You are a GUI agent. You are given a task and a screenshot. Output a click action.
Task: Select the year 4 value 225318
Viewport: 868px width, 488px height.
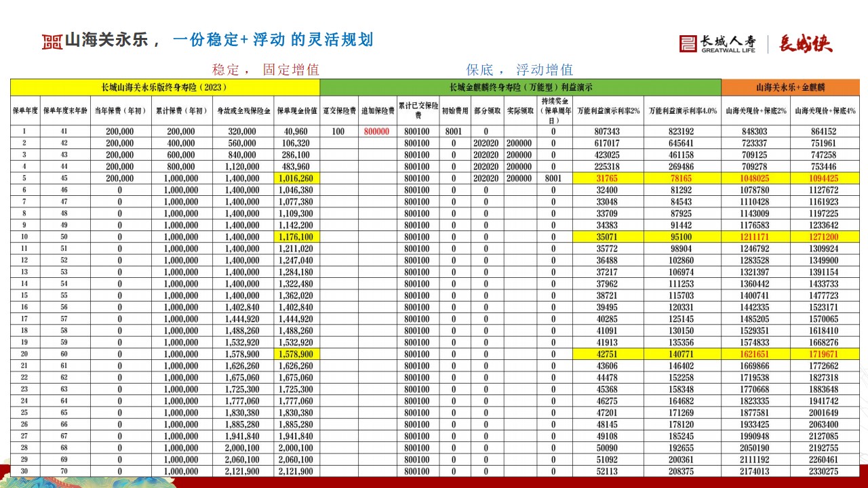tap(608, 167)
